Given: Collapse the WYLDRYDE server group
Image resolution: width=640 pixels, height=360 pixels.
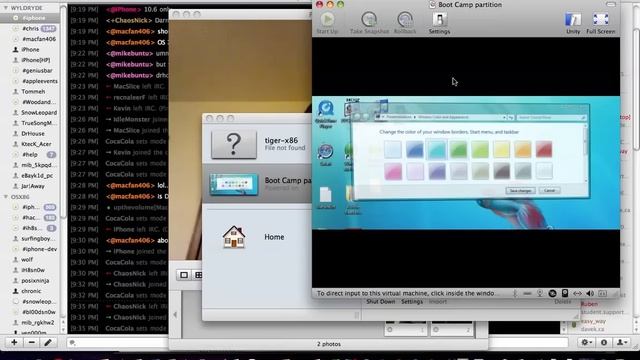Looking at the screenshot, I should tap(6, 8).
